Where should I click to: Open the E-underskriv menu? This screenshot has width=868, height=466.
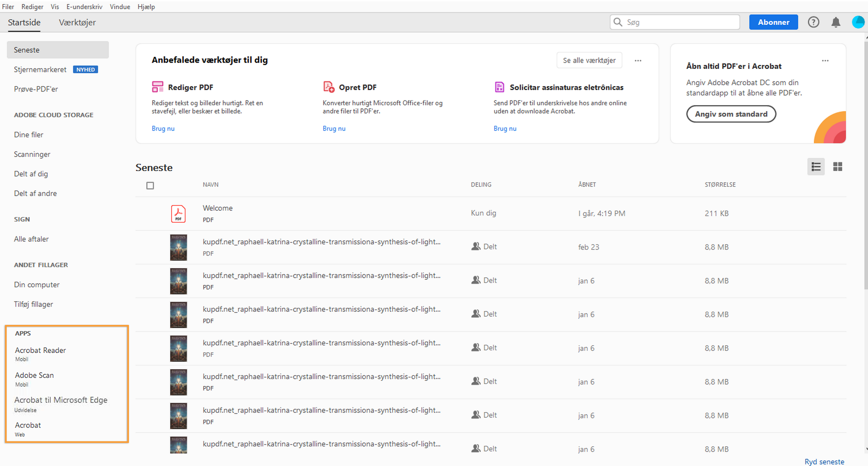pos(84,7)
